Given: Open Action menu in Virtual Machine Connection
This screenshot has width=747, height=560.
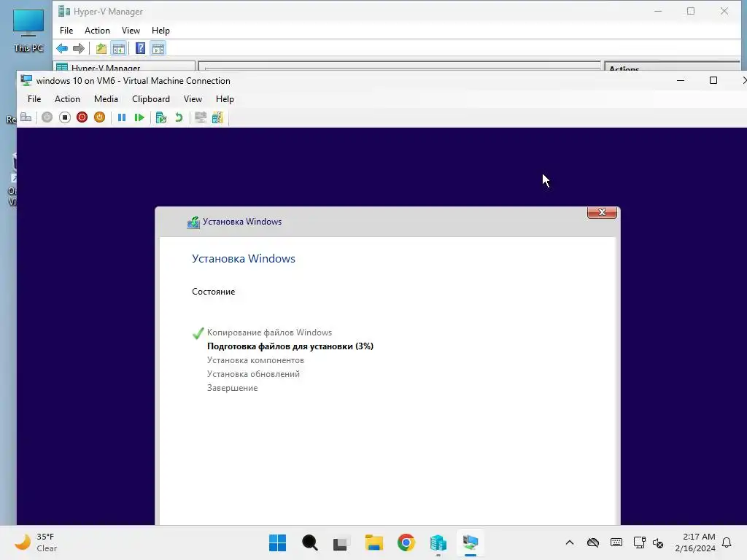Looking at the screenshot, I should point(67,99).
